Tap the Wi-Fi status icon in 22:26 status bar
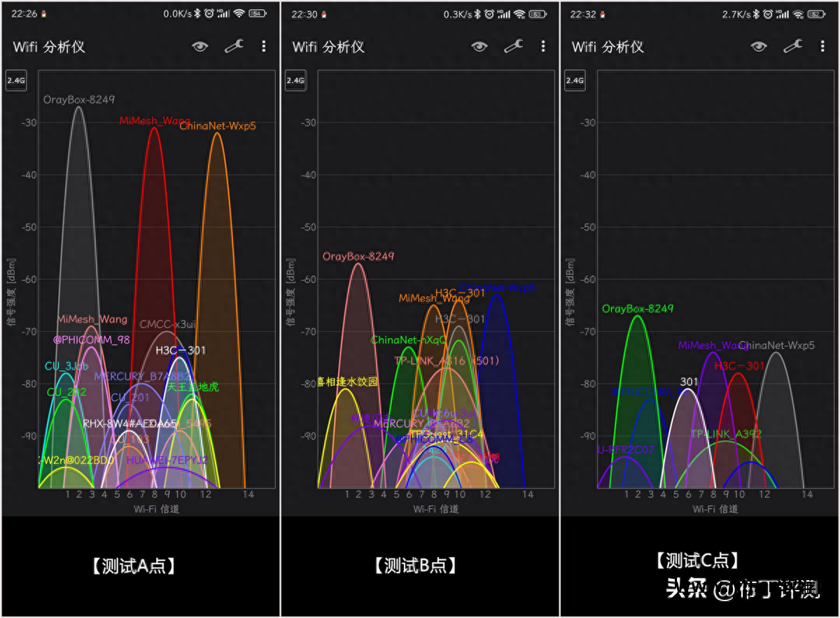Screen dimensions: 840x618 pos(239,14)
